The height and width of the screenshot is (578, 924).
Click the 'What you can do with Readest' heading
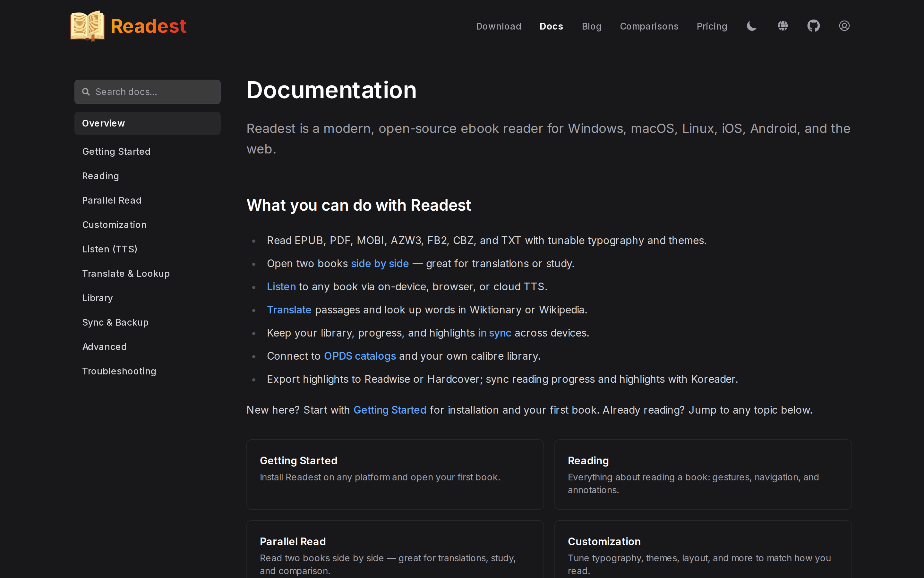pyautogui.click(x=359, y=205)
